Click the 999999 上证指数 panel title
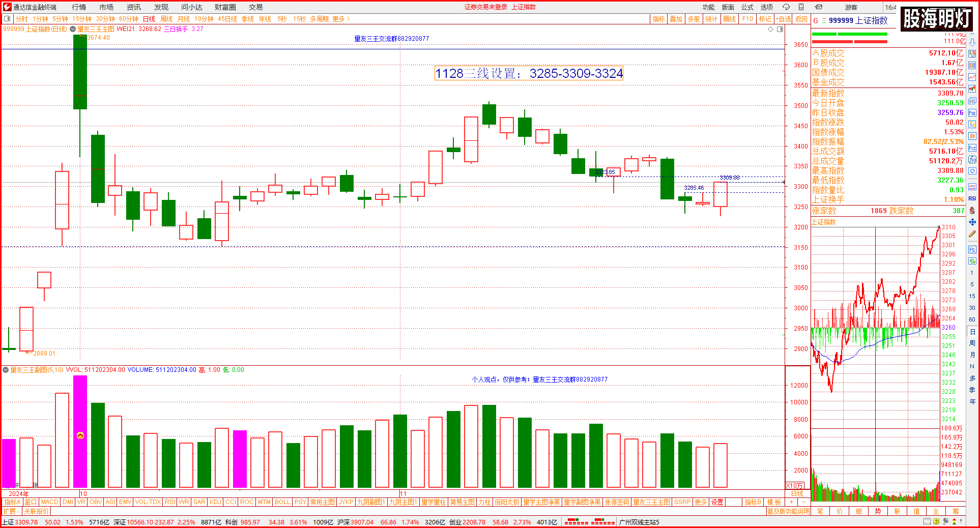Screen dimensions: 980x528 click(x=858, y=20)
